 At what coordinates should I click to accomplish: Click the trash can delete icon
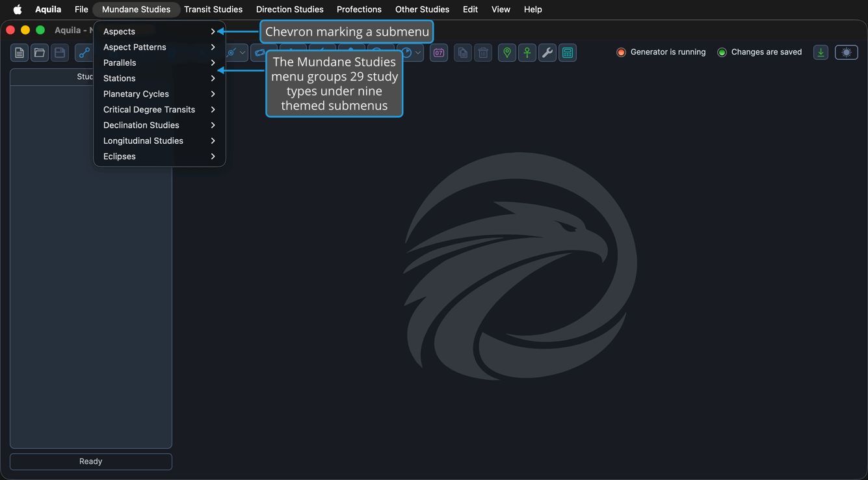[483, 53]
